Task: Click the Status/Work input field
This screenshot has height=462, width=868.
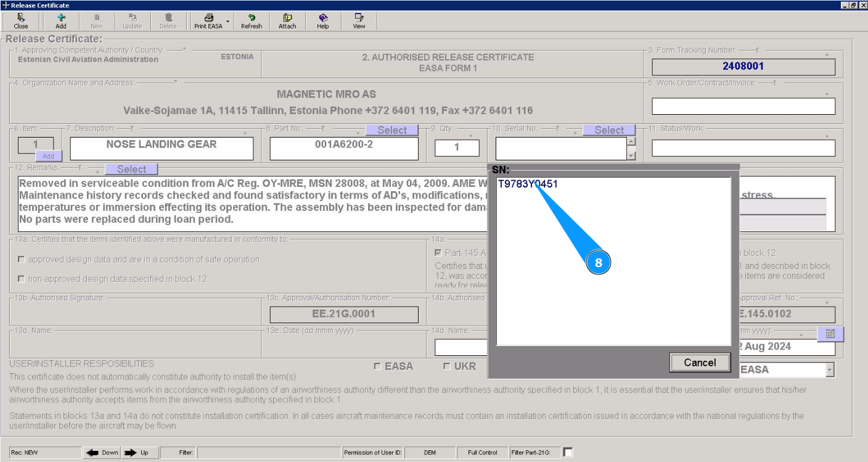Action: pyautogui.click(x=743, y=148)
